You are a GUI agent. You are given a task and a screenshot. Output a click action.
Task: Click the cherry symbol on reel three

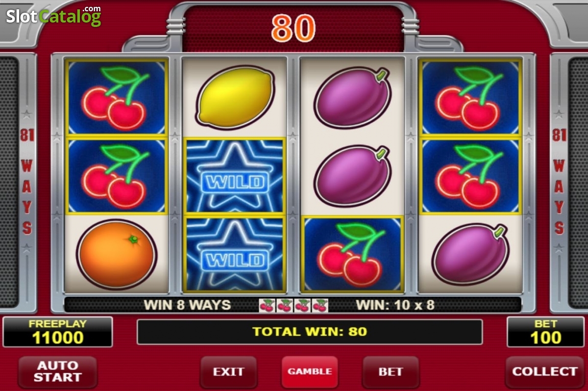pyautogui.click(x=352, y=254)
